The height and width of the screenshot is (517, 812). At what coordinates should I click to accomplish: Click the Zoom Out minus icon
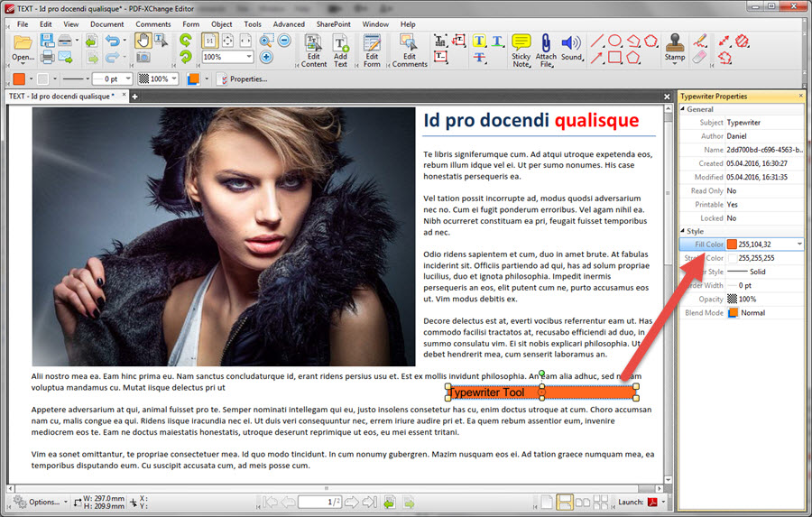(x=284, y=41)
